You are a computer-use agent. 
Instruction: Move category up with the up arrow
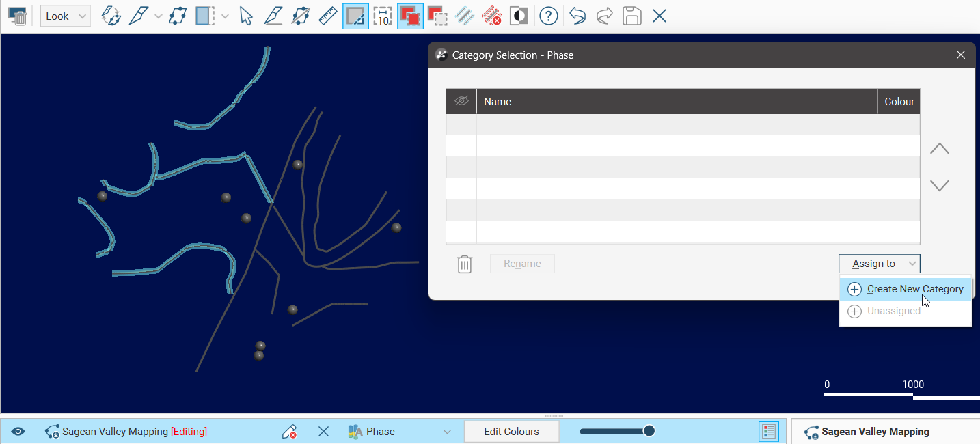(940, 149)
